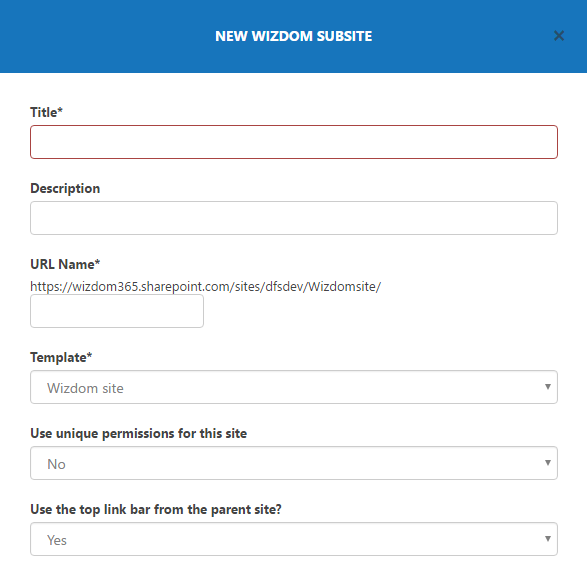Image resolution: width=587 pixels, height=581 pixels.
Task: Select the URL Name text box
Action: (117, 311)
